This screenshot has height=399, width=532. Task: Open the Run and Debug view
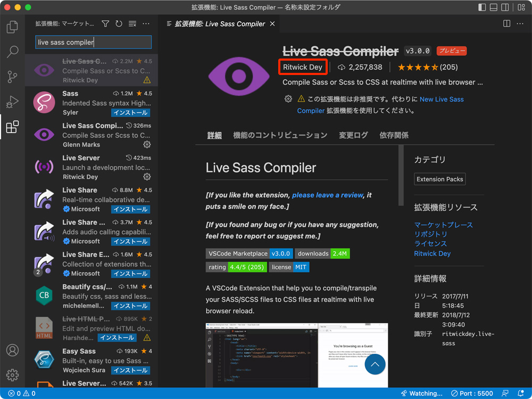pos(12,102)
